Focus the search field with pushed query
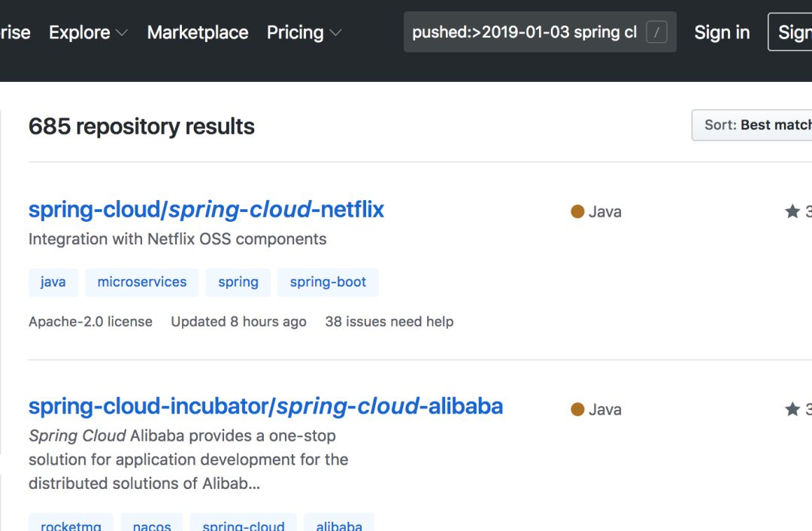Screen dimensions: 812x531 click(x=524, y=32)
